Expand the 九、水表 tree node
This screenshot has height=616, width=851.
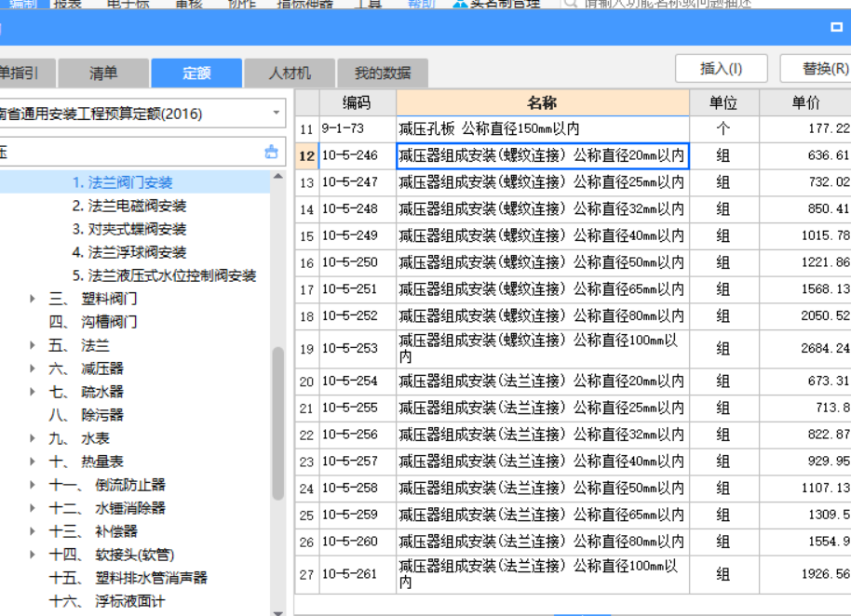33,438
